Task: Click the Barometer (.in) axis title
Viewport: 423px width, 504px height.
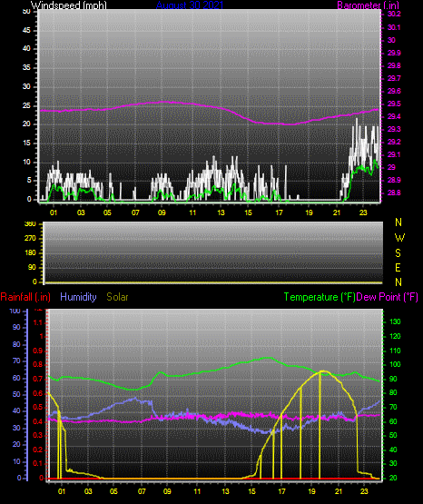Action: [x=369, y=5]
